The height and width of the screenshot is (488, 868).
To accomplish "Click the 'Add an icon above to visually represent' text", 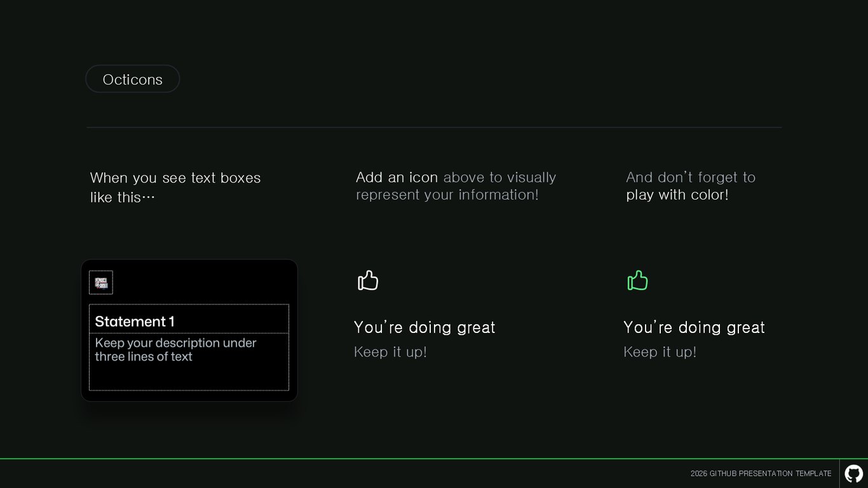I will coord(456,186).
